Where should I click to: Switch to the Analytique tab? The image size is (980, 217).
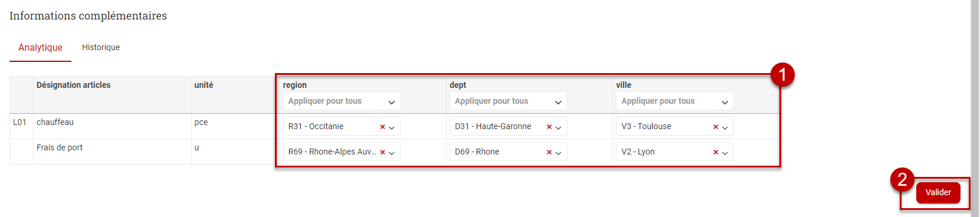point(40,47)
